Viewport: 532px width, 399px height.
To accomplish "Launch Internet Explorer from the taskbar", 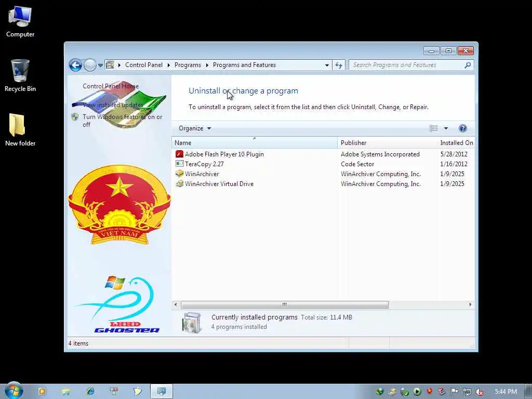I will point(90,392).
